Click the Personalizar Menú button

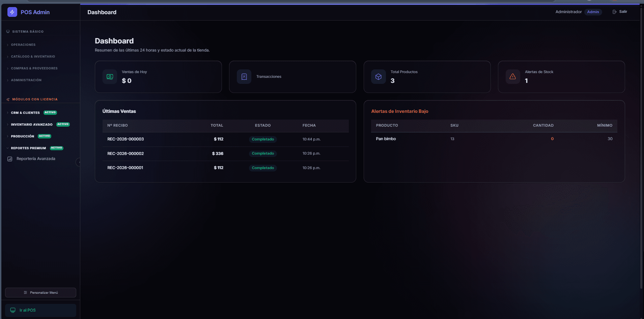tap(40, 292)
